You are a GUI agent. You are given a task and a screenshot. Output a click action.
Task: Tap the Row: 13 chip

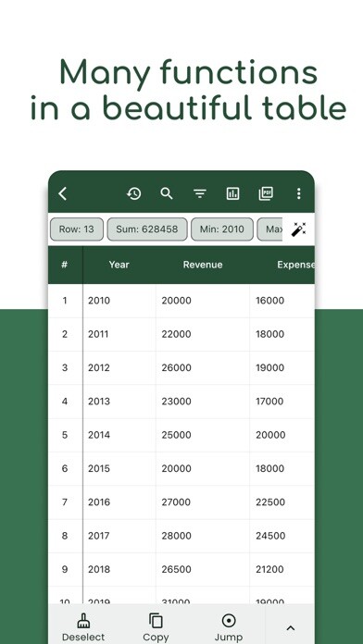click(77, 229)
